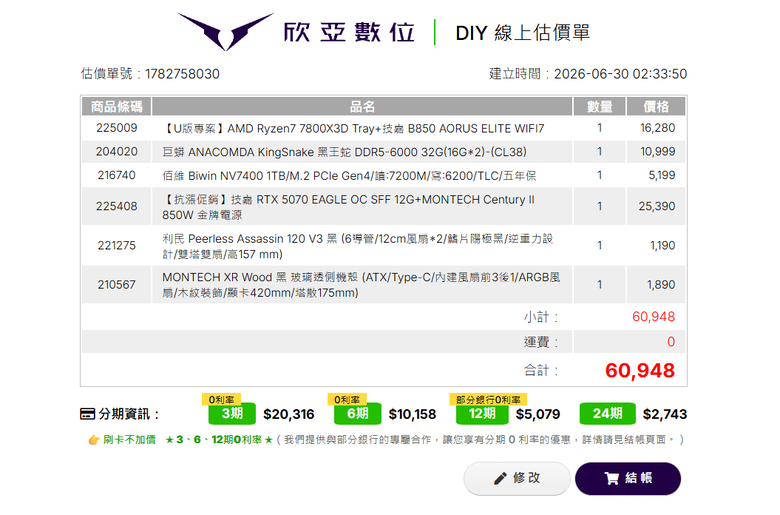Click the price 25,390
The height and width of the screenshot is (515, 780).
tap(657, 206)
